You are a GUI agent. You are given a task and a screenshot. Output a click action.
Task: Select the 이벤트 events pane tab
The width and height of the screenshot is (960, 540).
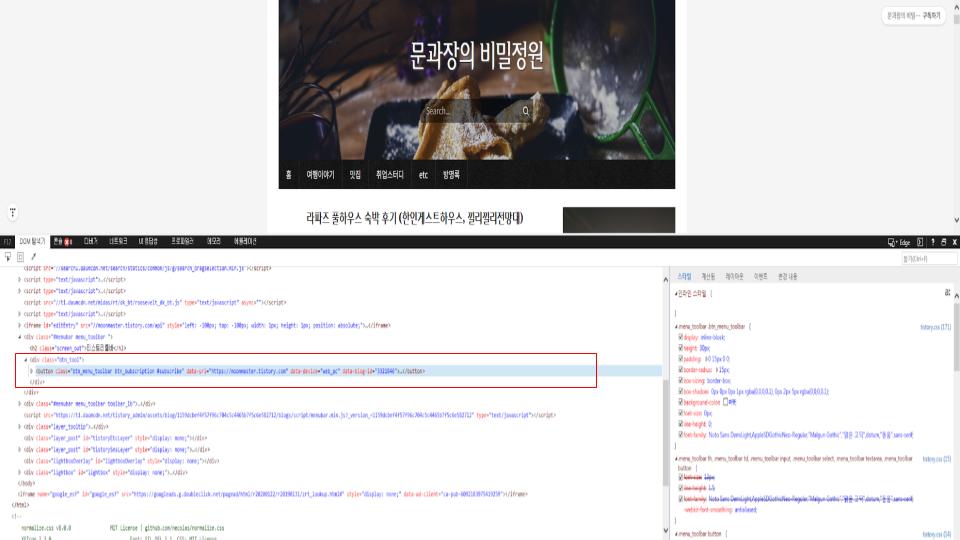(x=760, y=277)
